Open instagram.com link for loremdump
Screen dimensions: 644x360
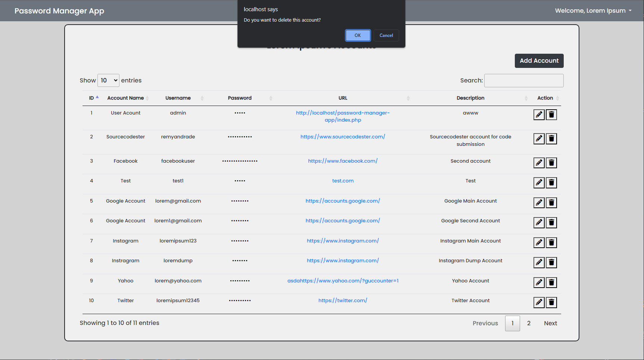click(x=343, y=261)
